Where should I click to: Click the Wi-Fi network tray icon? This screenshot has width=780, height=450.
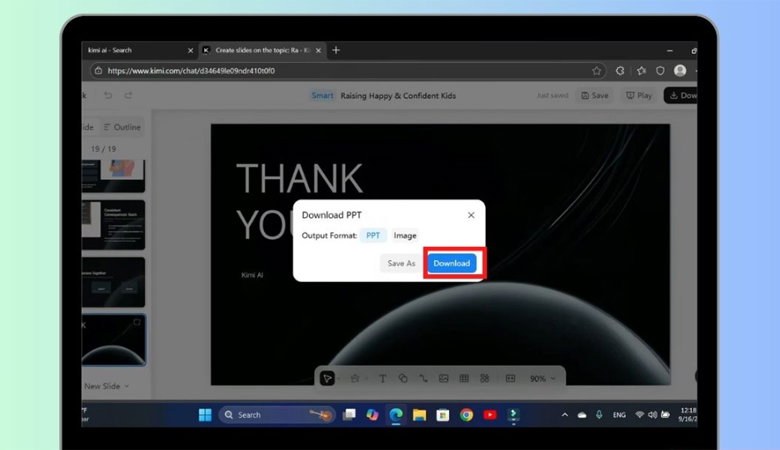(x=640, y=415)
